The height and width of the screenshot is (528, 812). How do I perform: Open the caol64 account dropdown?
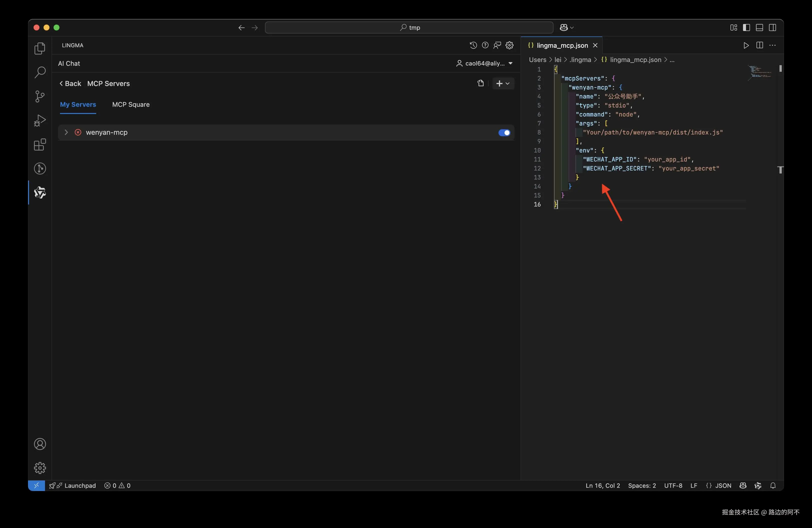484,63
